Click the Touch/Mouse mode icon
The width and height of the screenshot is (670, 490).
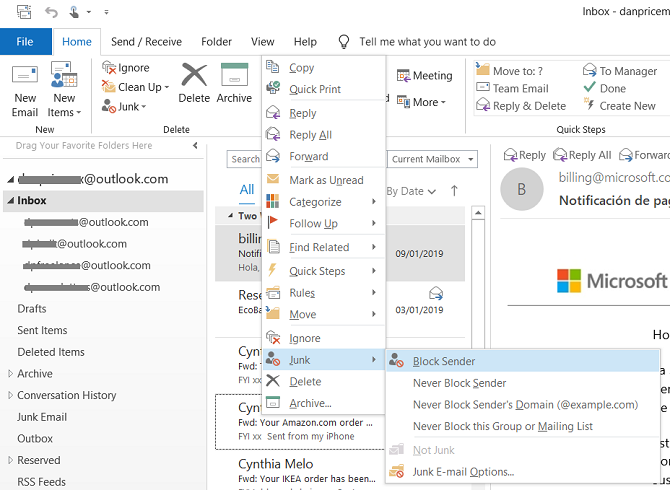[74, 12]
